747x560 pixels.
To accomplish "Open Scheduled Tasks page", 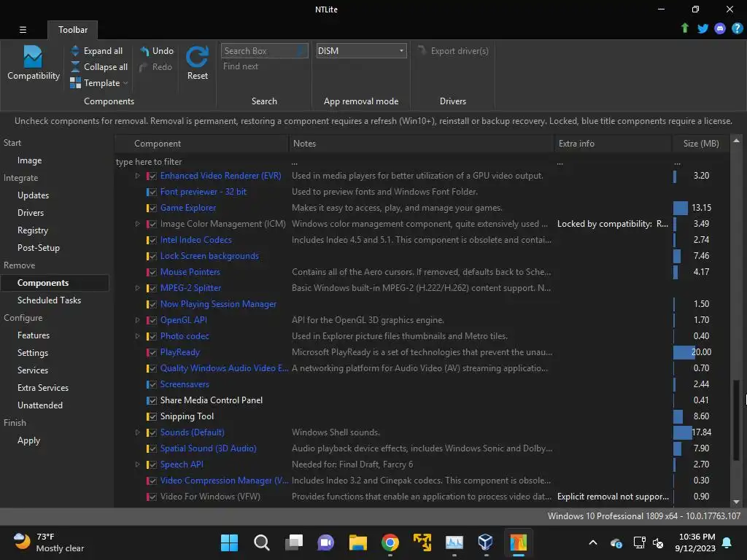I will [x=49, y=300].
